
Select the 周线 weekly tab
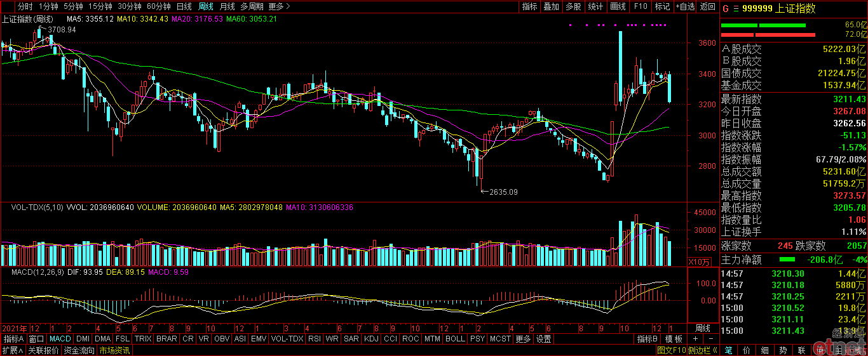click(x=206, y=6)
